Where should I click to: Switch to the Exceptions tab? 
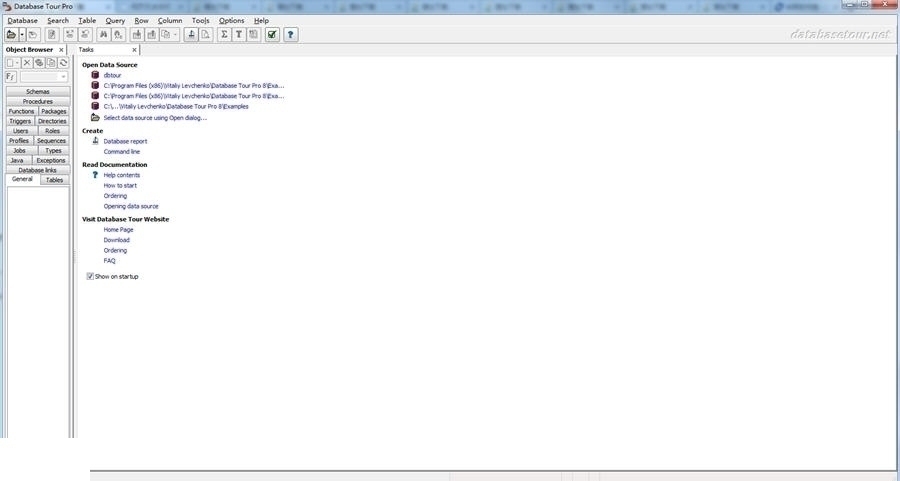point(51,160)
